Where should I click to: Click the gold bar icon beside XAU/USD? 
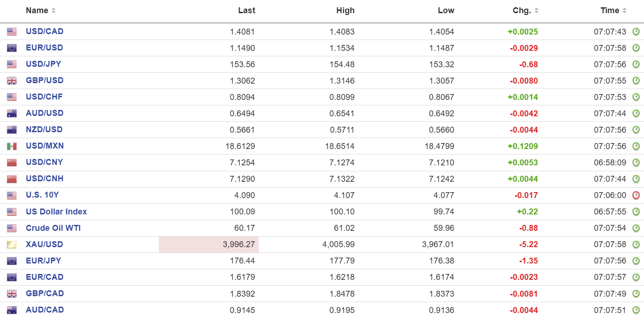point(12,245)
